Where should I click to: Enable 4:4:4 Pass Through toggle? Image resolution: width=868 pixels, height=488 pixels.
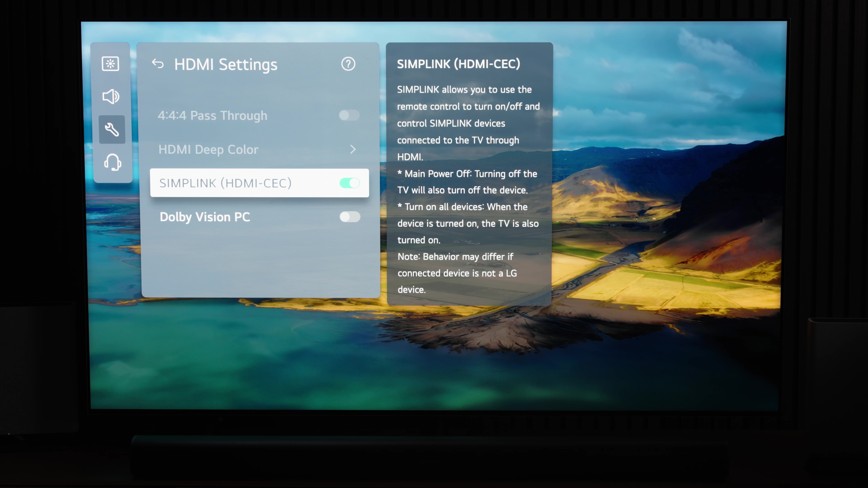(x=349, y=116)
